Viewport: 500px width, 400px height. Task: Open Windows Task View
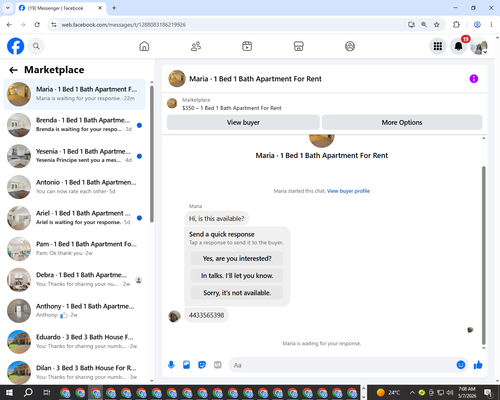[x=47, y=392]
